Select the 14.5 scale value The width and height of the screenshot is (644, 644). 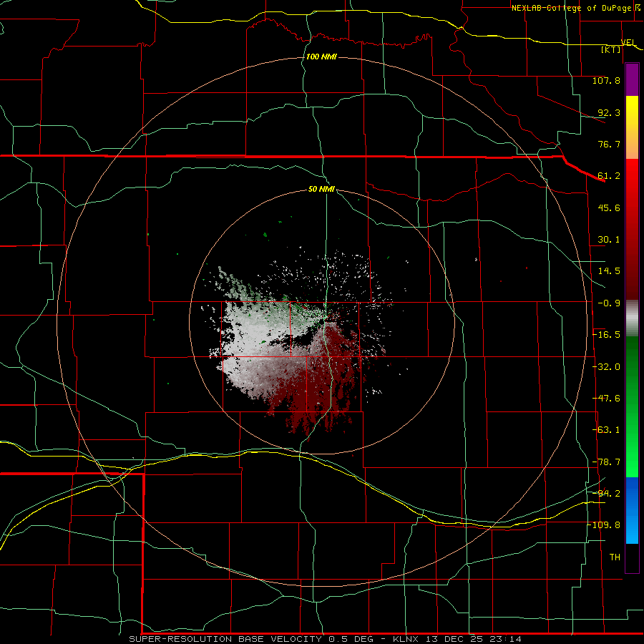click(x=609, y=271)
